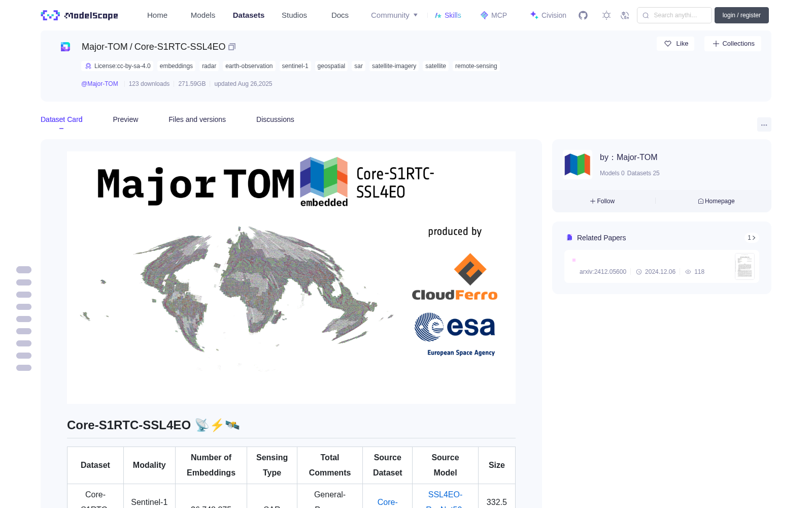Open the @Major-TOM author link
812x508 pixels.
tap(99, 84)
